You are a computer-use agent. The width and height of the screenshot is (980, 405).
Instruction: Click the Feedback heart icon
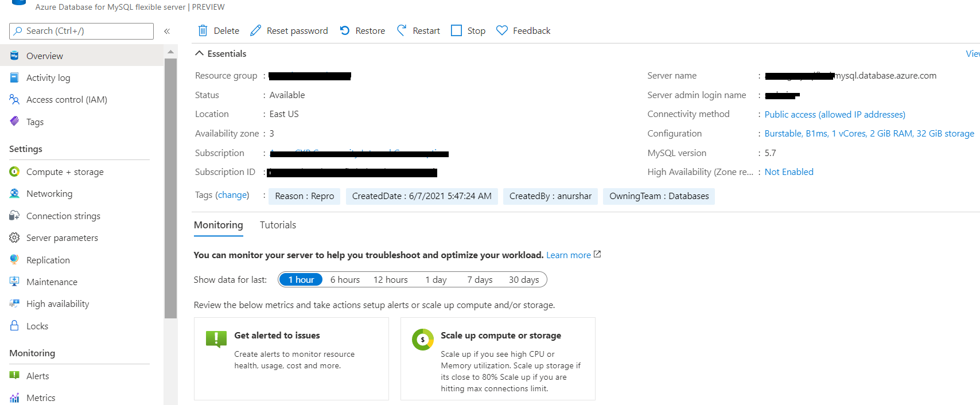coord(502,30)
